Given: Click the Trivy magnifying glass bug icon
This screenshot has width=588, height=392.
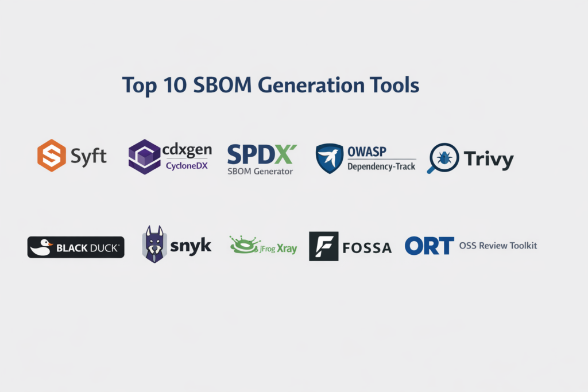Looking at the screenshot, I should [443, 158].
